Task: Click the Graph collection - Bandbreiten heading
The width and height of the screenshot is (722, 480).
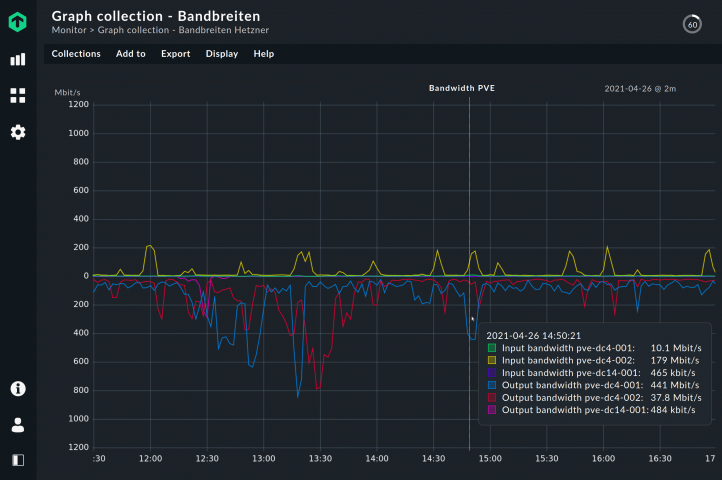Action: pyautogui.click(x=156, y=16)
